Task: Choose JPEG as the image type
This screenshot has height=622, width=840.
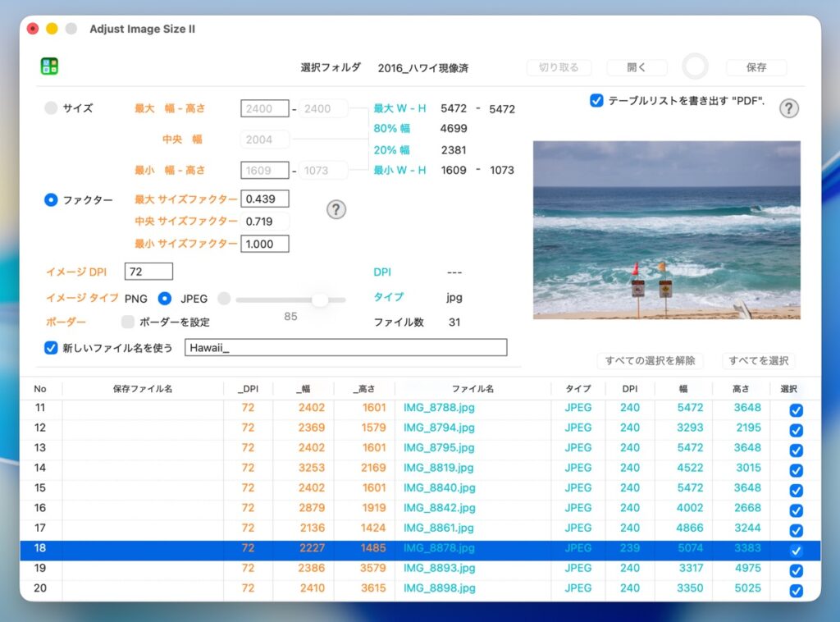Action: [165, 299]
